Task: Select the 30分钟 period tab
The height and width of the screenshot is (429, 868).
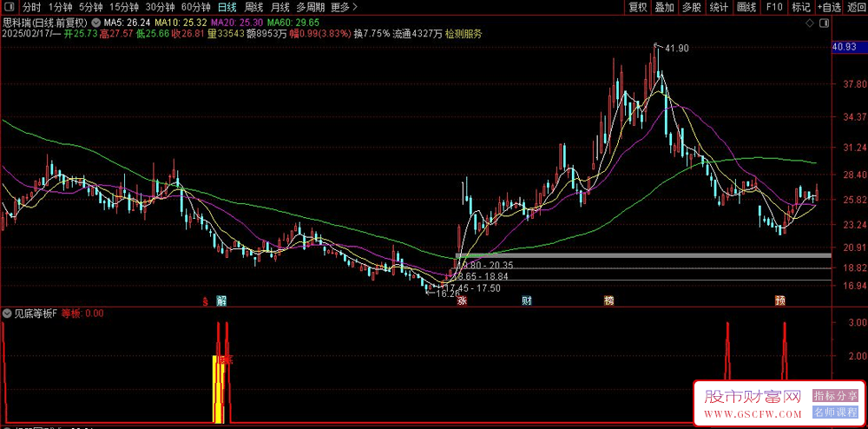Action: 160,7
